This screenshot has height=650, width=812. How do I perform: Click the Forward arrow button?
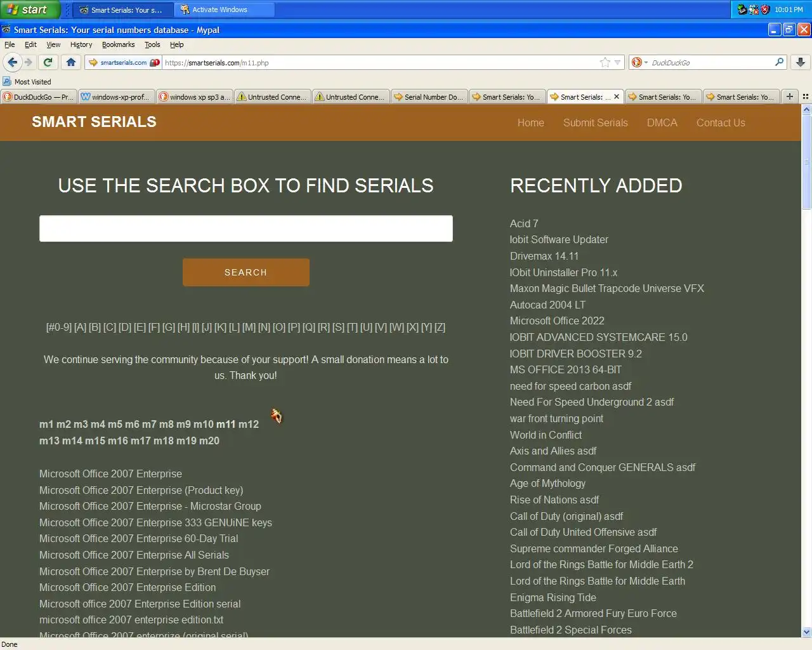pyautogui.click(x=29, y=62)
